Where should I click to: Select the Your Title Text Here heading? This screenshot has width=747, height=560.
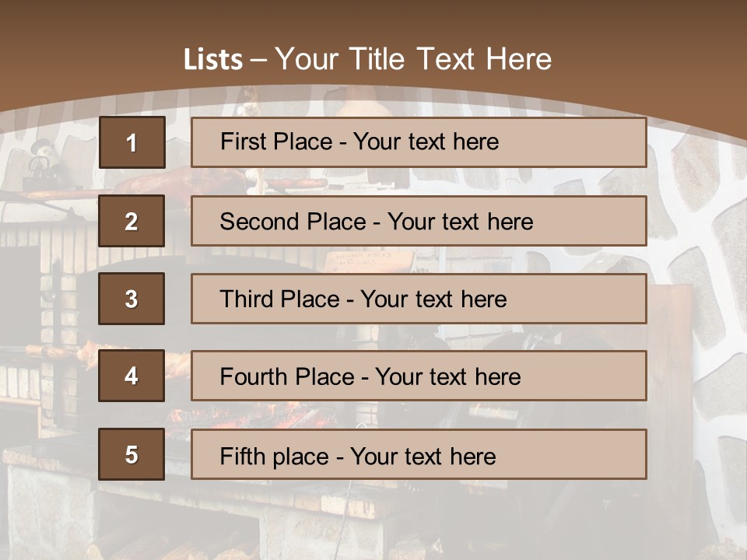[x=413, y=59]
